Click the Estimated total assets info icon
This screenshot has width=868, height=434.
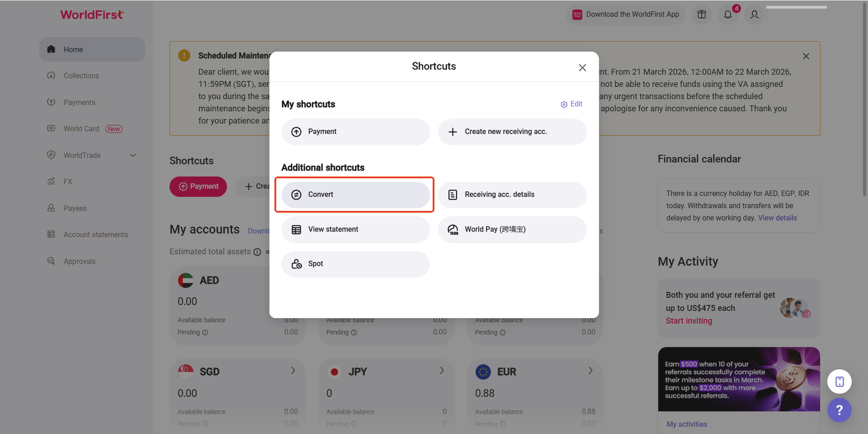tap(257, 252)
